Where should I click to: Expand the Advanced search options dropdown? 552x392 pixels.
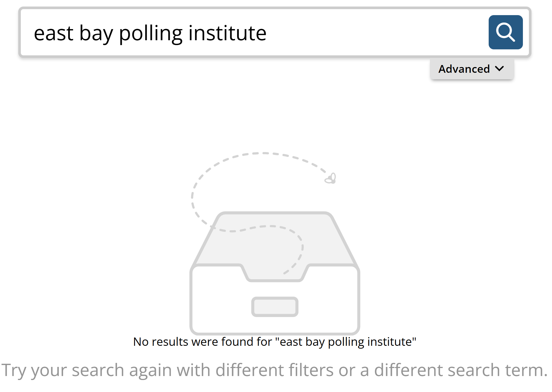pos(472,69)
